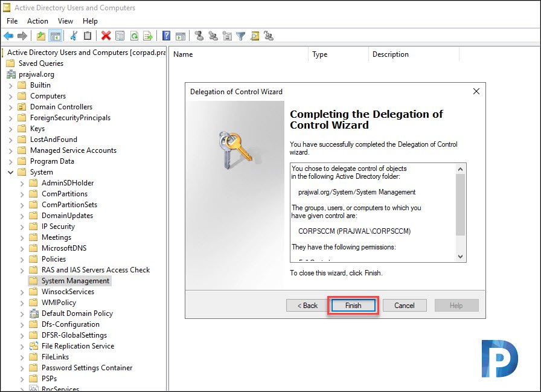The height and width of the screenshot is (392, 541).
Task: Select the prajwal.org domain node
Action: (x=36, y=74)
